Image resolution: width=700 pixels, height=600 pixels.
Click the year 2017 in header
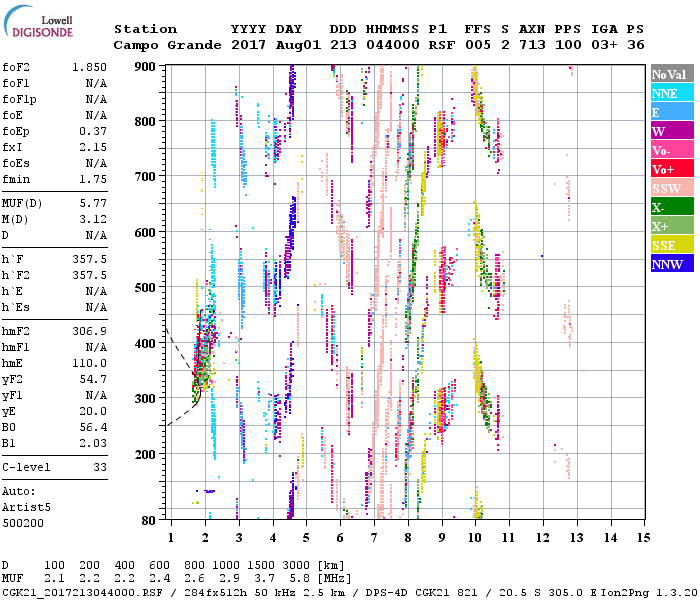click(x=249, y=46)
